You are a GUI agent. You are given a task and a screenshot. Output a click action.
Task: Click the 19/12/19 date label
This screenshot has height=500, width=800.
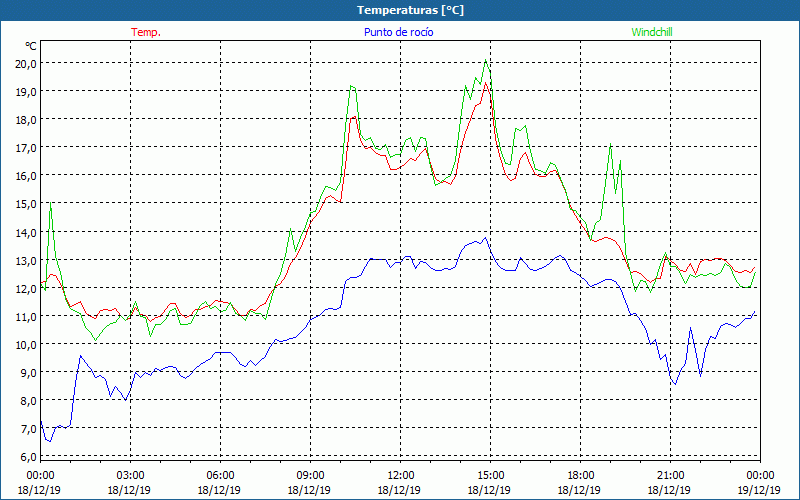760,490
